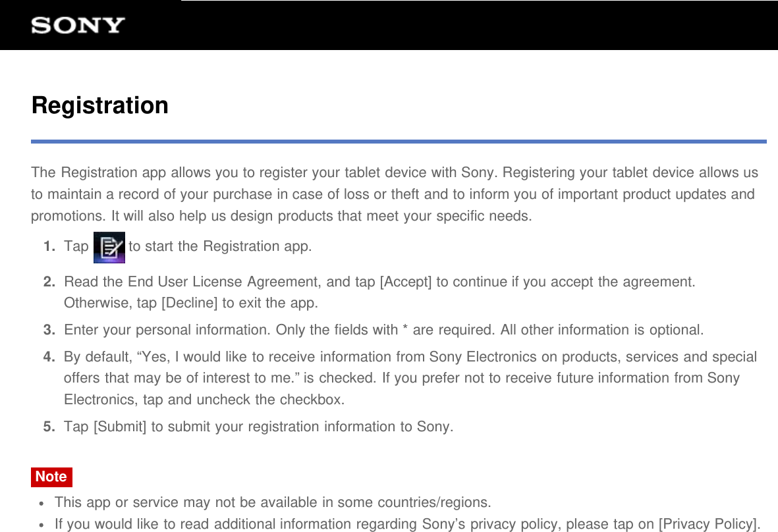Select the Registration app launcher image
This screenshot has width=778, height=532.
click(x=110, y=247)
